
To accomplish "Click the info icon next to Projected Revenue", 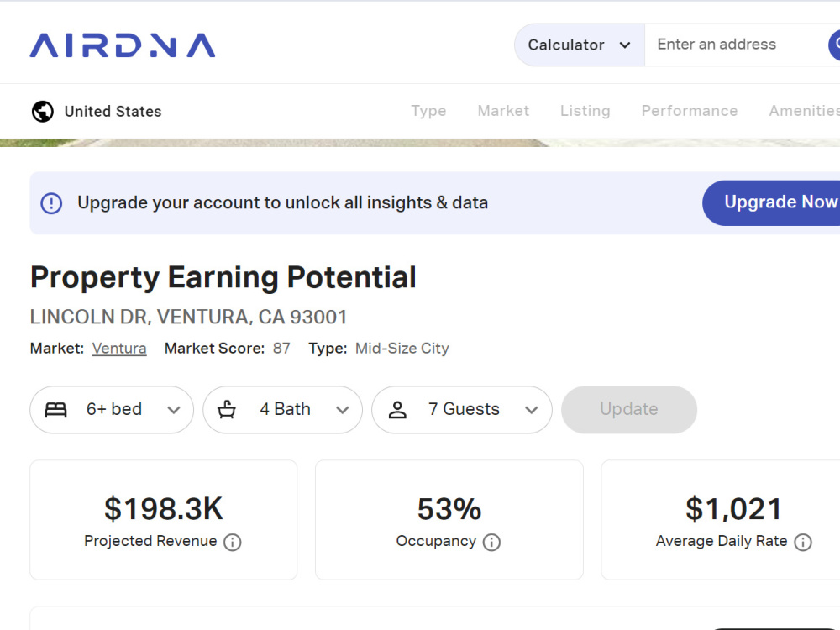I will [x=233, y=542].
